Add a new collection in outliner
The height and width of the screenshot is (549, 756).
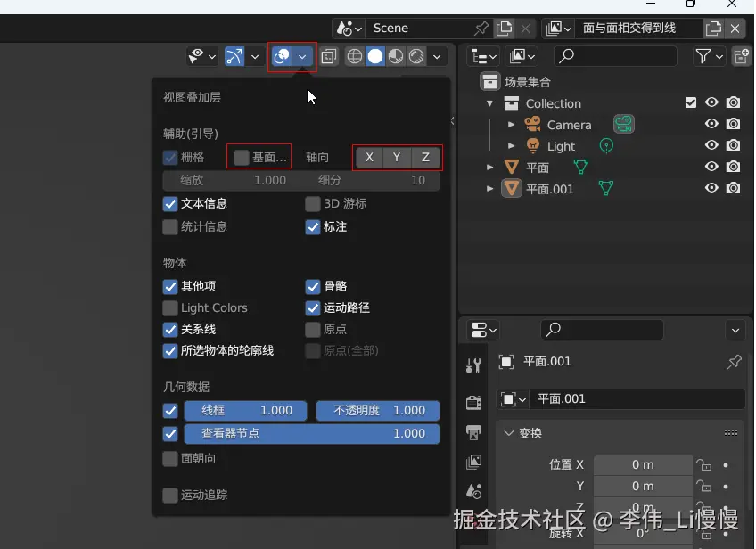pyautogui.click(x=741, y=56)
